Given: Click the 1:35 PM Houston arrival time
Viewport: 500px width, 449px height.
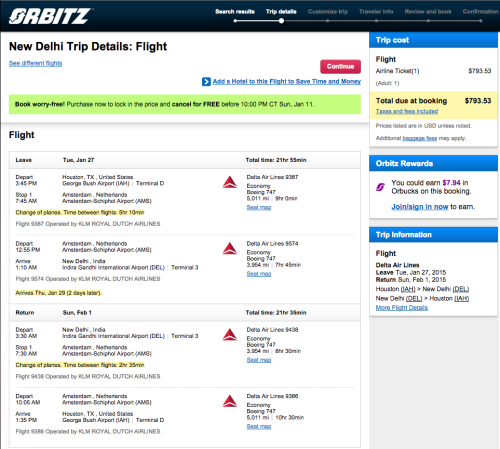Looking at the screenshot, I should pyautogui.click(x=26, y=420).
